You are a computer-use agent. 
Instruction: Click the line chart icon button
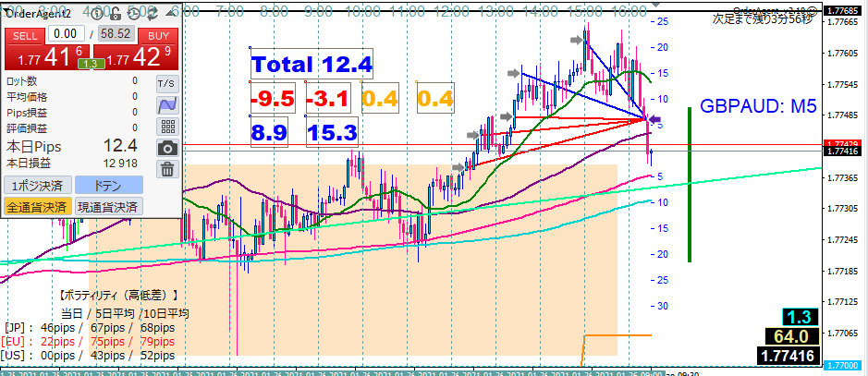click(x=166, y=105)
